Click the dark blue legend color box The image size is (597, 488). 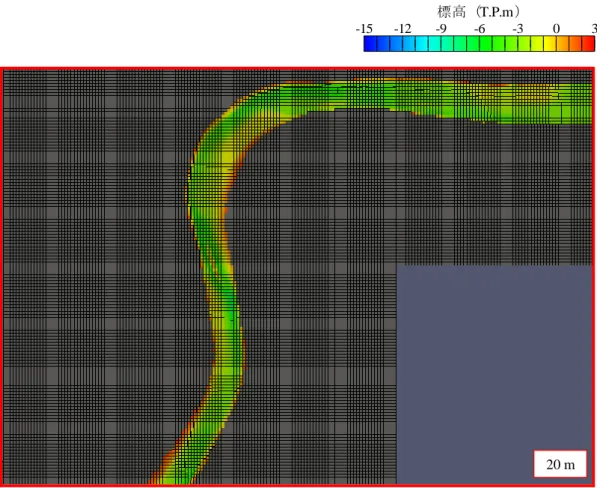click(x=370, y=44)
